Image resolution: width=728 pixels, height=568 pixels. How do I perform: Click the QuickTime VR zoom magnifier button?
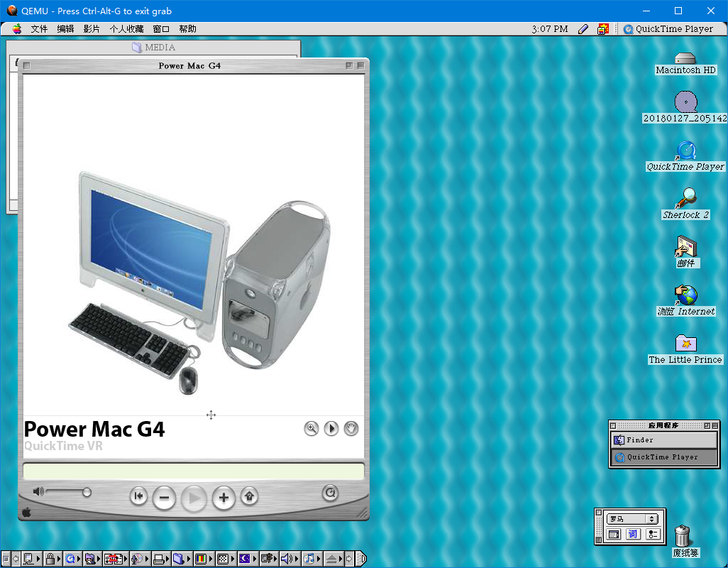pos(311,428)
